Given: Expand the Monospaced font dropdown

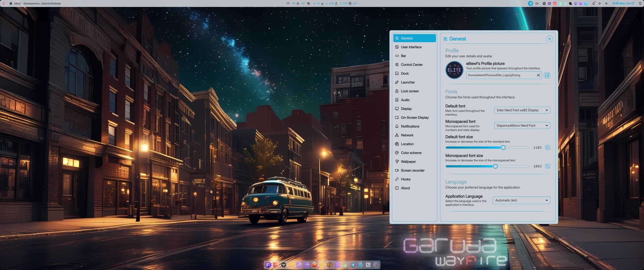Looking at the screenshot, I should [x=522, y=126].
